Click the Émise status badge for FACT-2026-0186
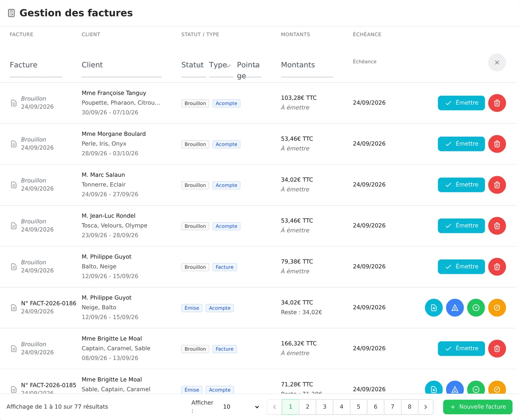 point(192,308)
